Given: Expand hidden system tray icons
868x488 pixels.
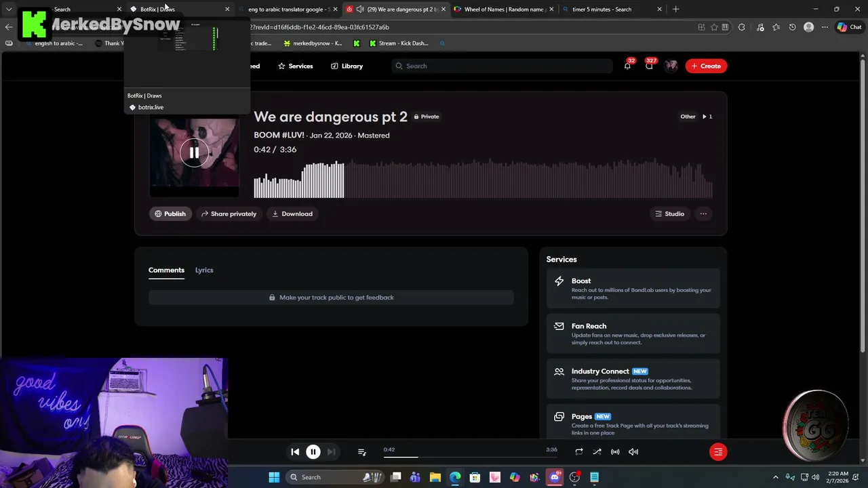Looking at the screenshot, I should click(776, 477).
